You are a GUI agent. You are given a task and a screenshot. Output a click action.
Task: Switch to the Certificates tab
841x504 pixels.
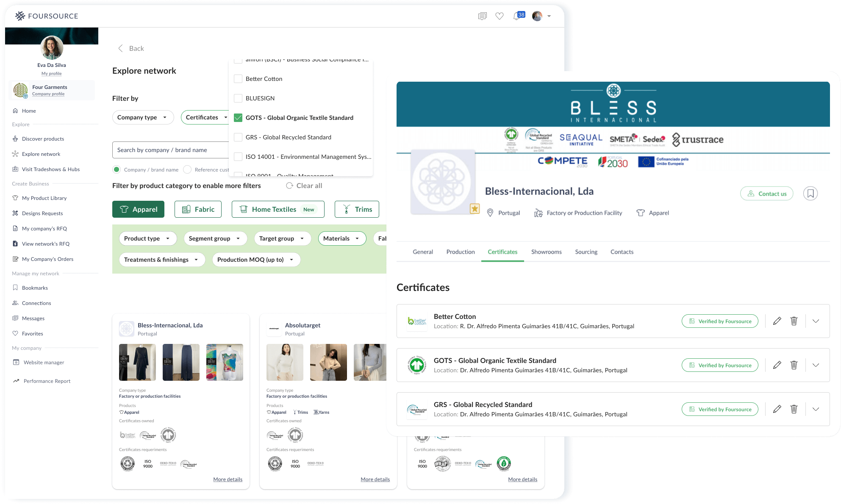point(502,252)
